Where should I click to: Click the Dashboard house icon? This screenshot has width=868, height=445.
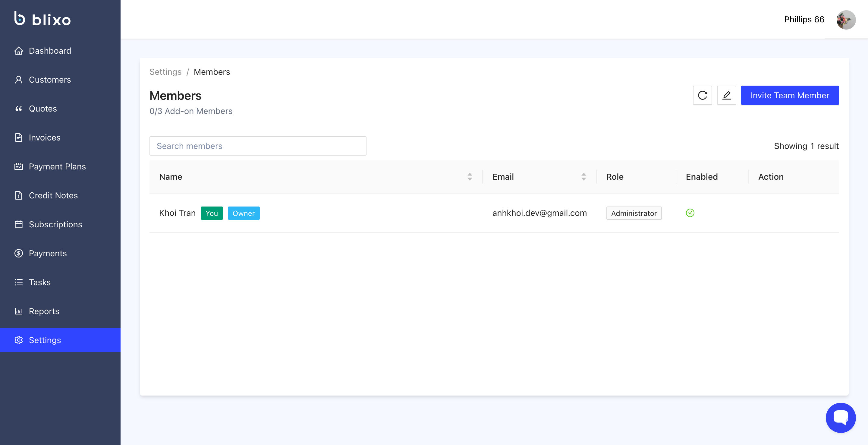(18, 51)
